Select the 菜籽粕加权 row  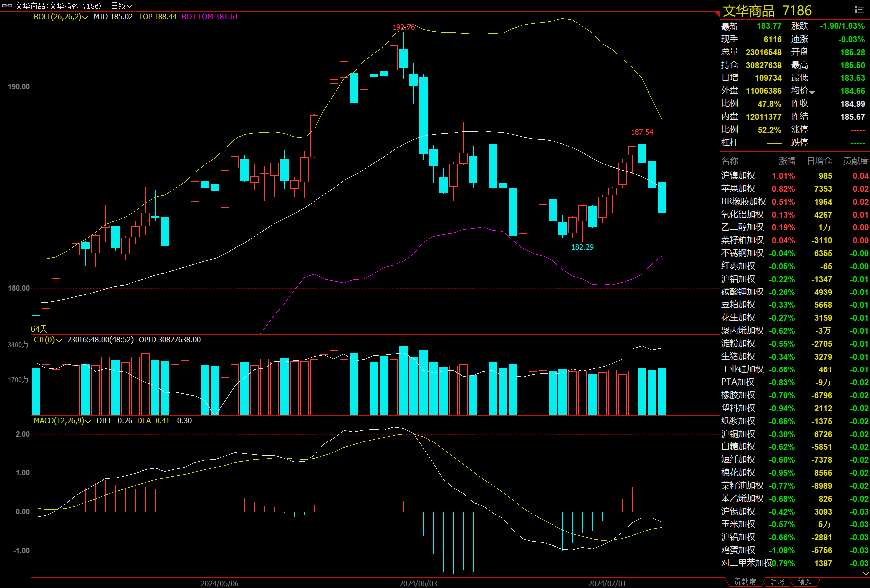(795, 240)
